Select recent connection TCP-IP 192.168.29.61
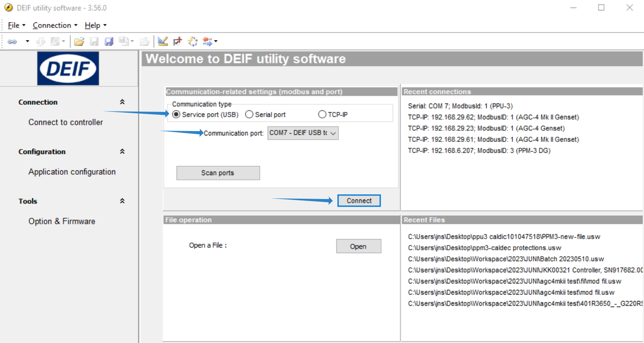Viewport: 644px width, 343px height. 493,140
